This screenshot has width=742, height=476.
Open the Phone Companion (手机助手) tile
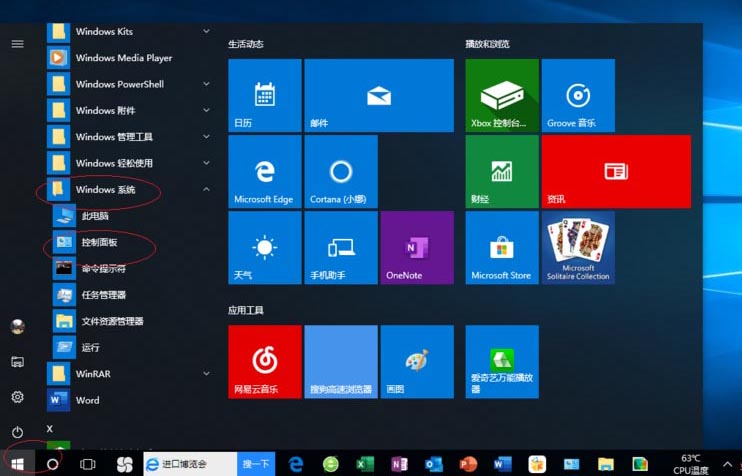[x=341, y=247]
